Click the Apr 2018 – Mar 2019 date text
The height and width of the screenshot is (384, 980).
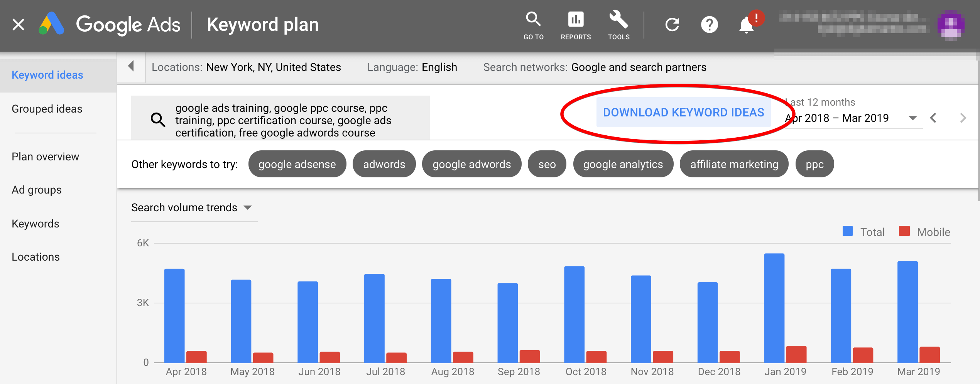click(x=837, y=118)
